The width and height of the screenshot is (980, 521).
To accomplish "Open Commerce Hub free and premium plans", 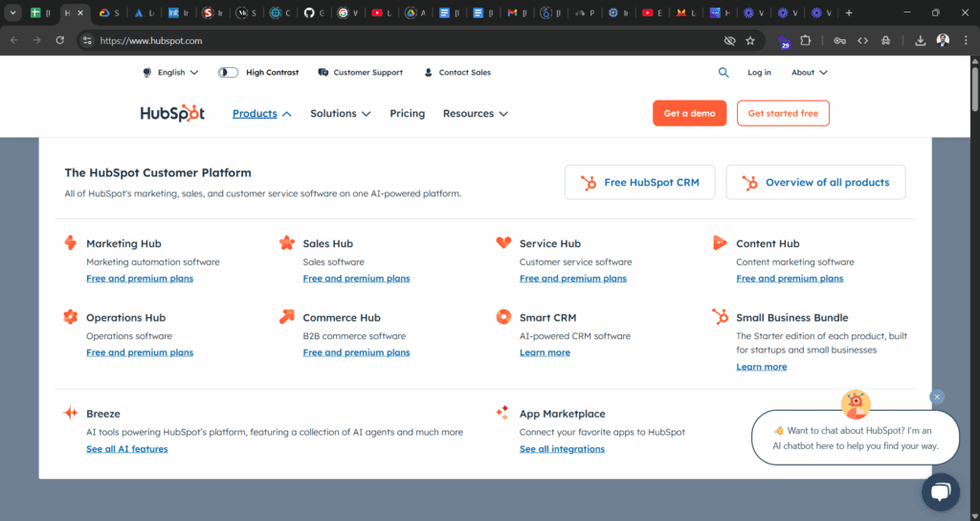I will coord(356,352).
